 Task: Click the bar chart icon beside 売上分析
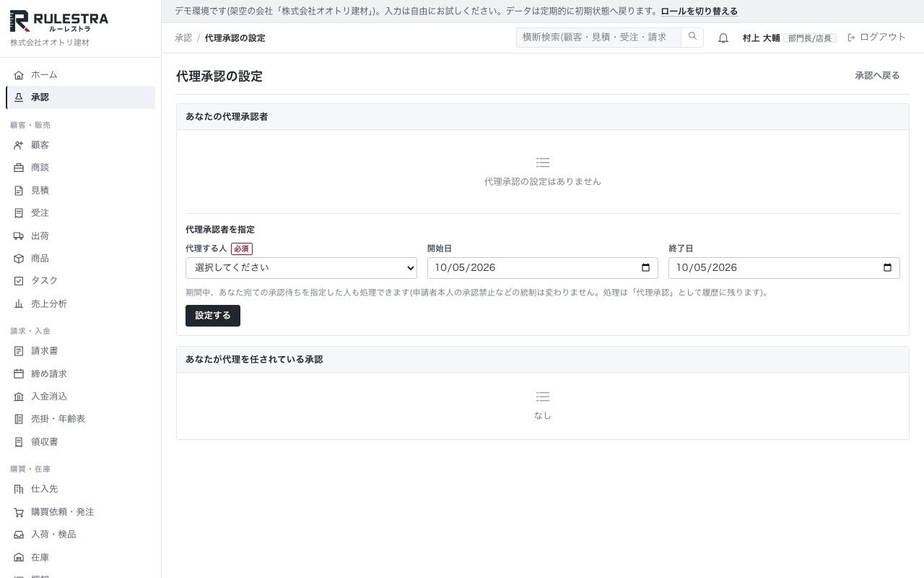[x=19, y=304]
